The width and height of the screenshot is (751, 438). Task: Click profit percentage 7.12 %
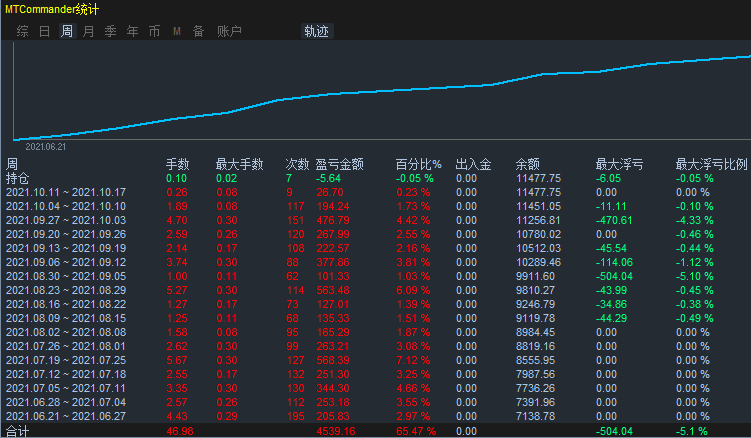413,360
